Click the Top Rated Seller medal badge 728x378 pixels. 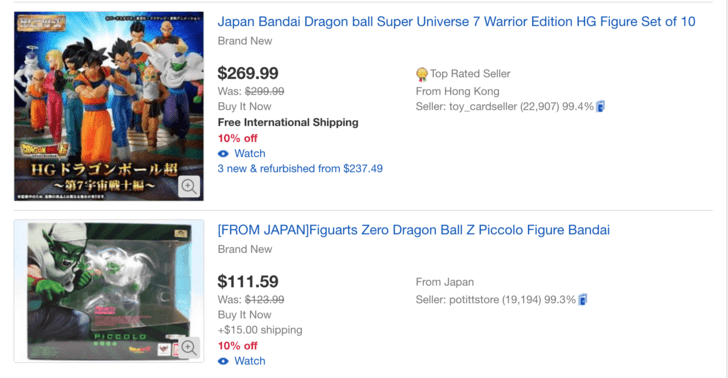pyautogui.click(x=422, y=74)
